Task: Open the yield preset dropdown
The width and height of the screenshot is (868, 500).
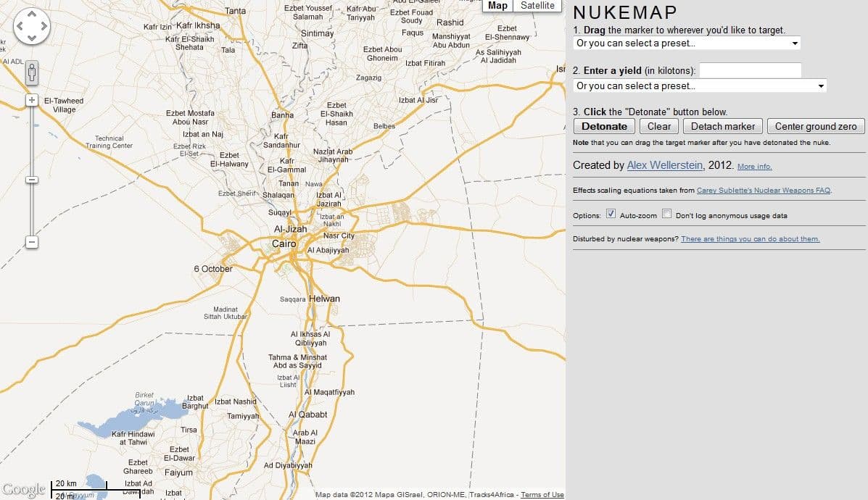Action: [x=700, y=86]
